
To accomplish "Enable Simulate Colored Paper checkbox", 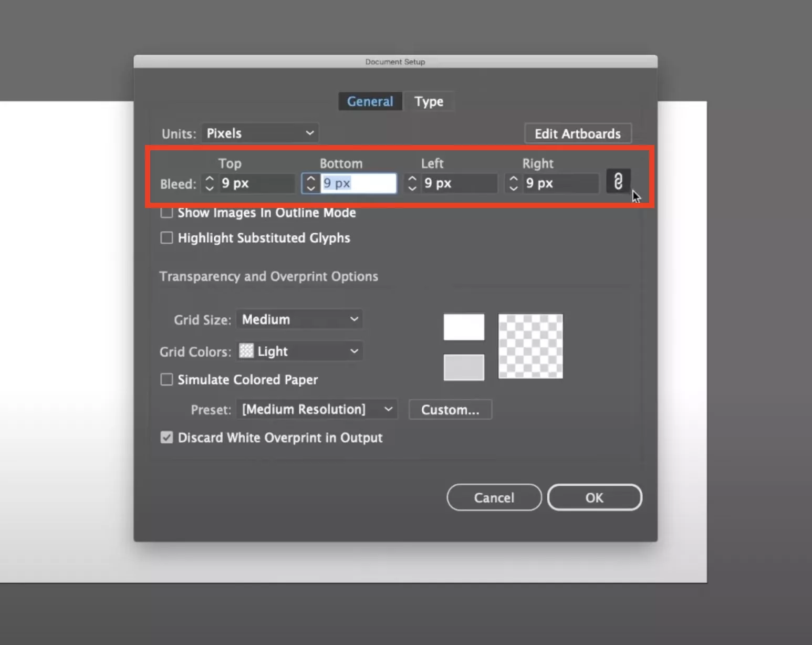I will pyautogui.click(x=166, y=380).
